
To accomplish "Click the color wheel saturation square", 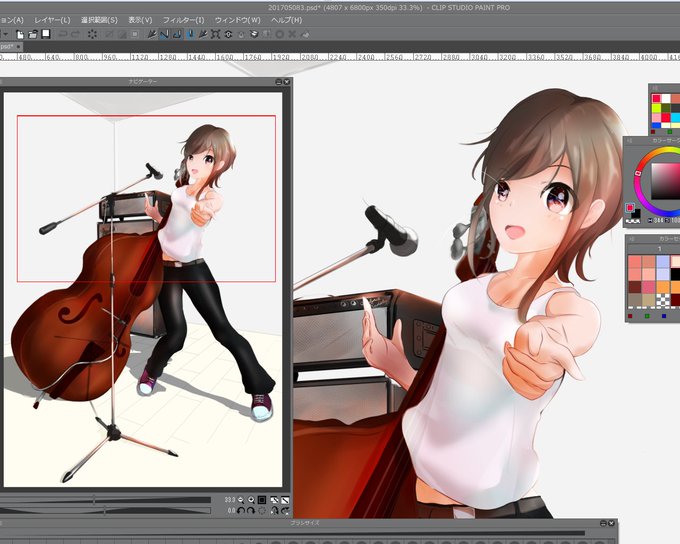I will pyautogui.click(x=666, y=181).
